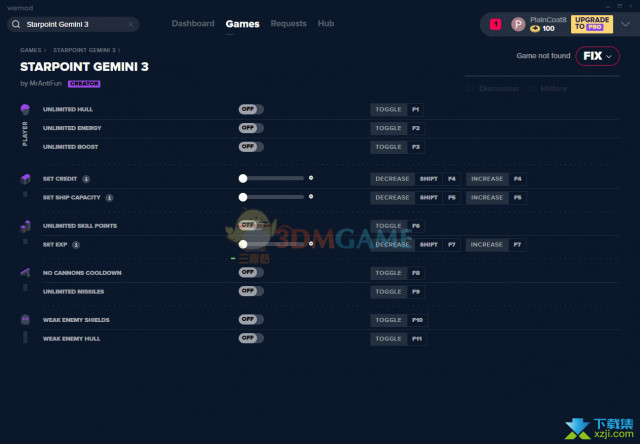Click the Set Ship Capacity slider handle
Screen dimensions: 640x444
(243, 197)
